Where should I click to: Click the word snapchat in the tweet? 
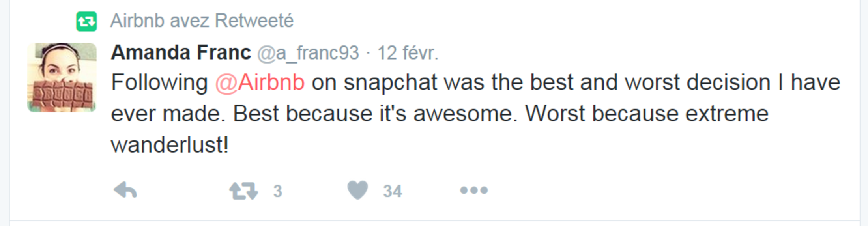click(x=391, y=82)
